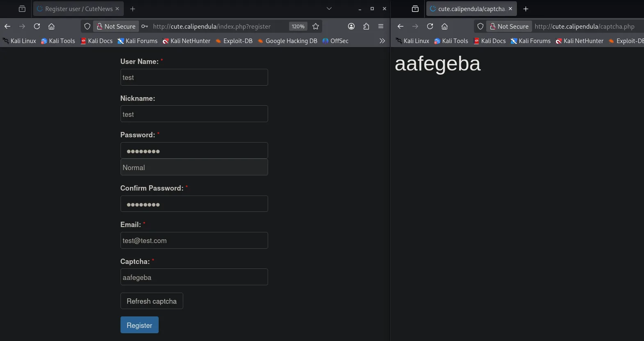This screenshot has width=644, height=341.
Task: List all tabs in the left browser
Action: pos(329,9)
